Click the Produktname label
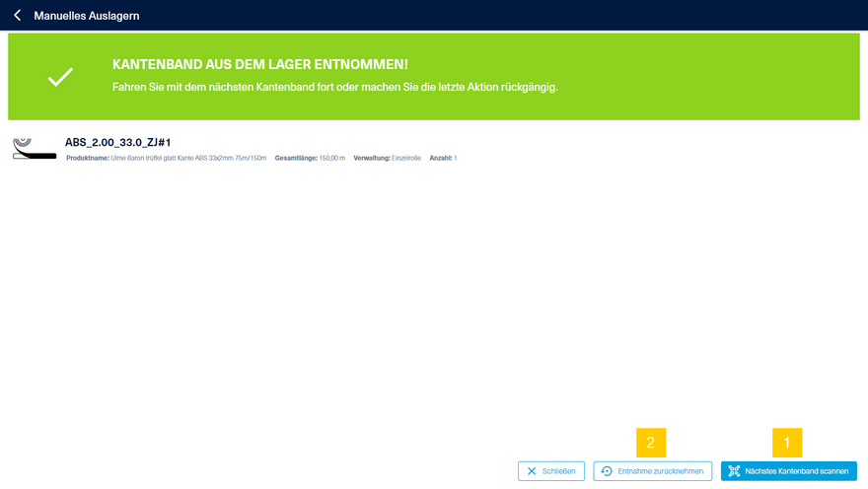Image resolution: width=868 pixels, height=489 pixels. (x=87, y=158)
